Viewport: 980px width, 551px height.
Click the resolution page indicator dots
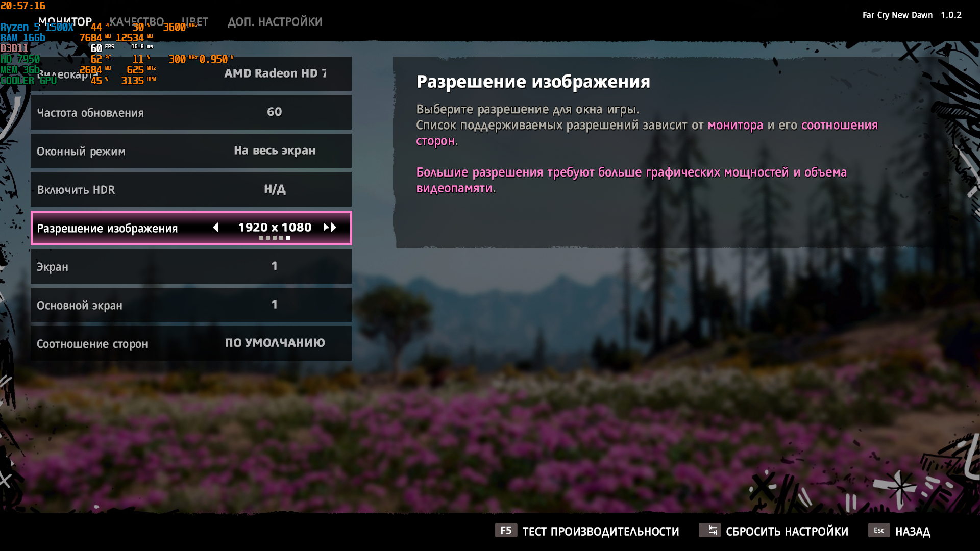click(x=275, y=238)
